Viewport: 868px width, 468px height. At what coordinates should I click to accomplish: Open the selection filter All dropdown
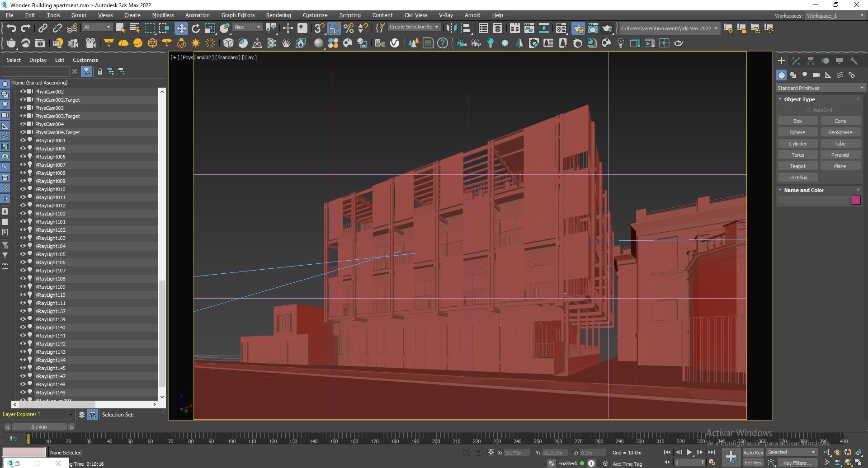pos(97,27)
